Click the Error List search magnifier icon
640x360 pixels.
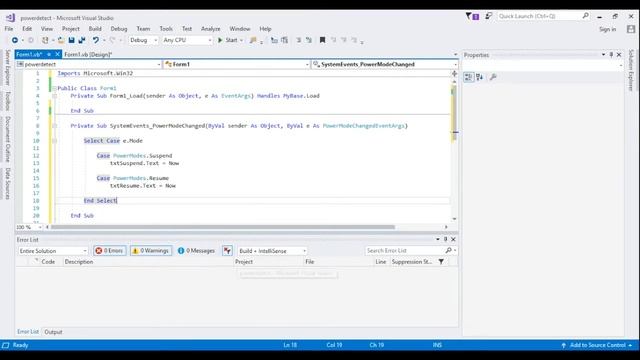(x=449, y=250)
